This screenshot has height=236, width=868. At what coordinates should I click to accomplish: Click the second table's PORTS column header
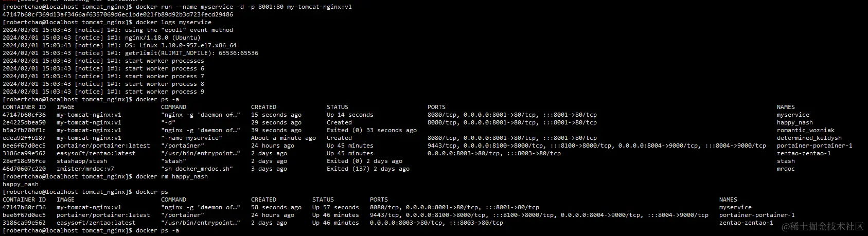click(x=379, y=200)
